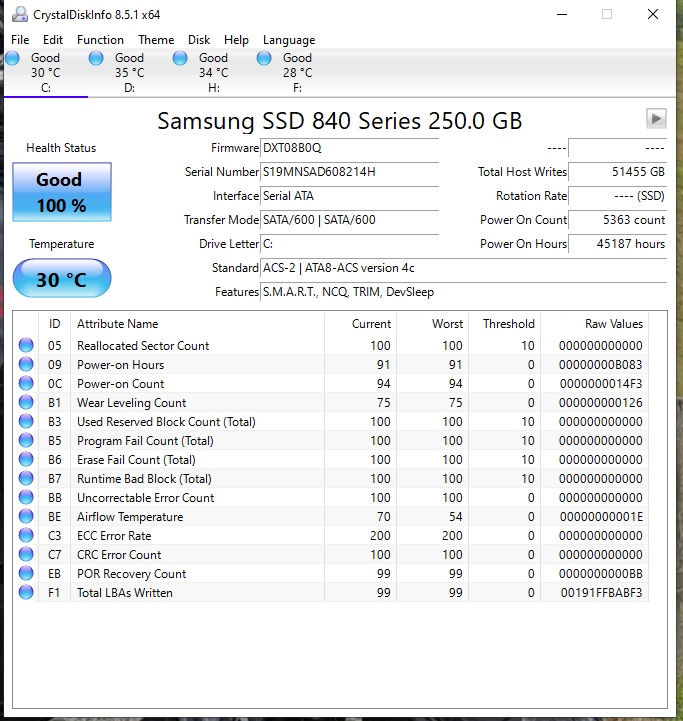Click the Total Host Writes value 51455 GB
Image resolution: width=683 pixels, height=721 pixels.
point(617,172)
